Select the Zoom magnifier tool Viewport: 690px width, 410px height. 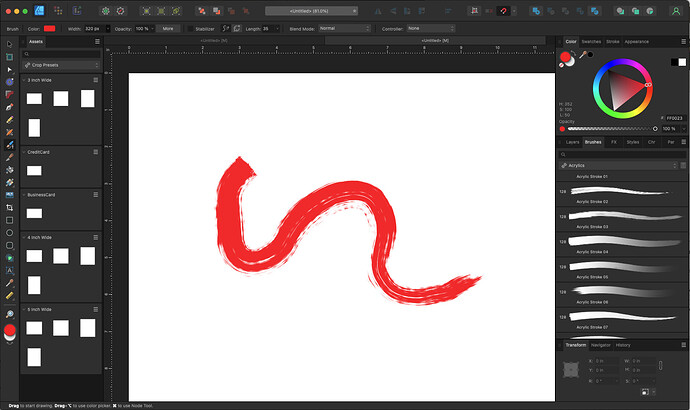coord(10,314)
